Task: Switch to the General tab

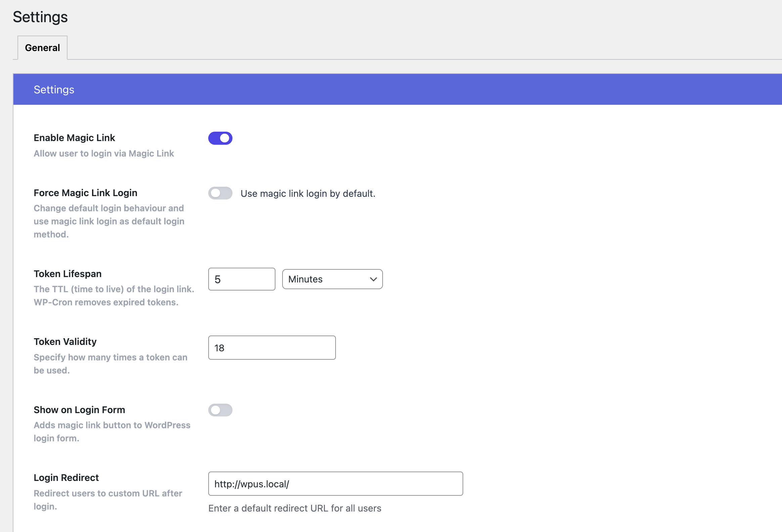Action: coord(42,47)
